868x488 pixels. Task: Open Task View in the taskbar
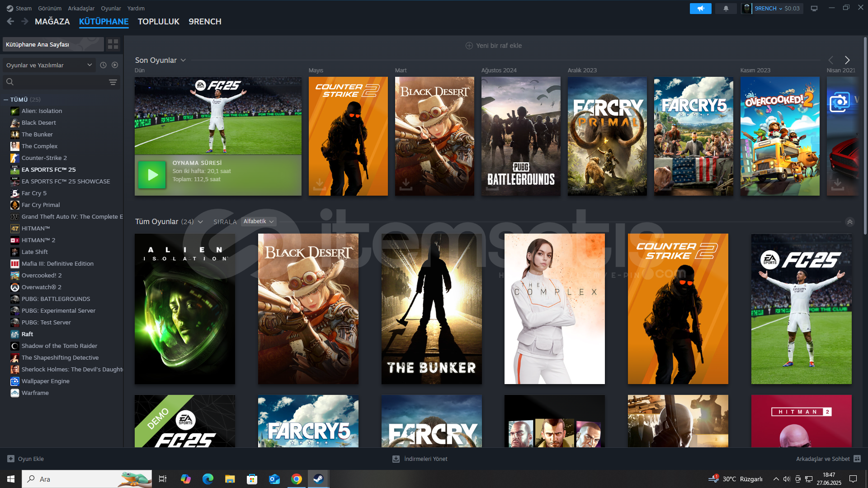163,479
